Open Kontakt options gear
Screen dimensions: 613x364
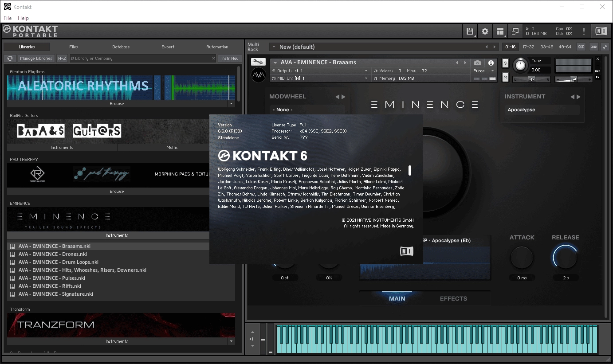[485, 31]
